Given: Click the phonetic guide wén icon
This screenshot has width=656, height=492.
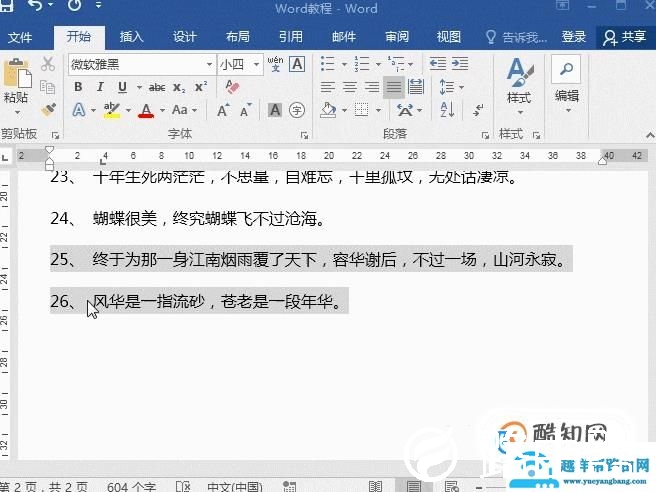Looking at the screenshot, I should pyautogui.click(x=275, y=64).
